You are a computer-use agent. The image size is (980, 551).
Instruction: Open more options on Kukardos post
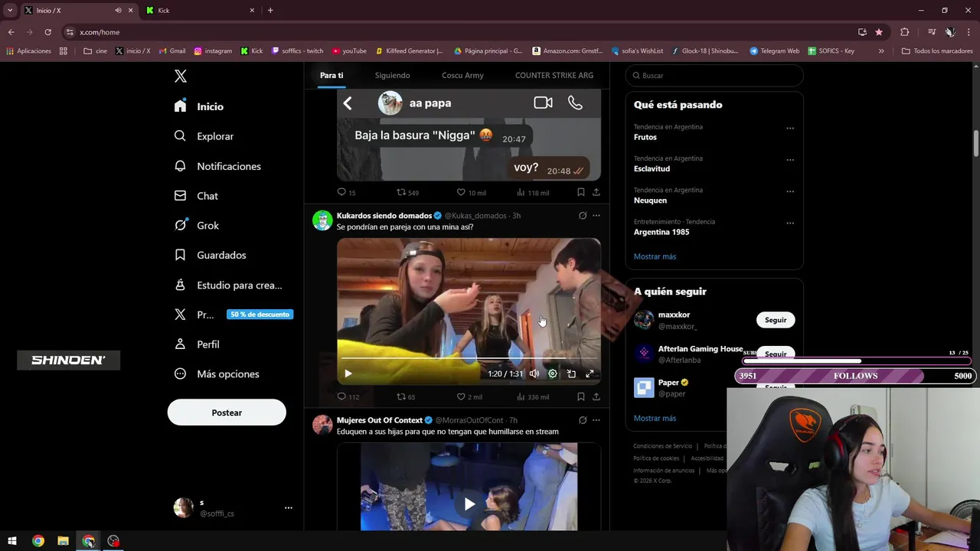tap(596, 216)
